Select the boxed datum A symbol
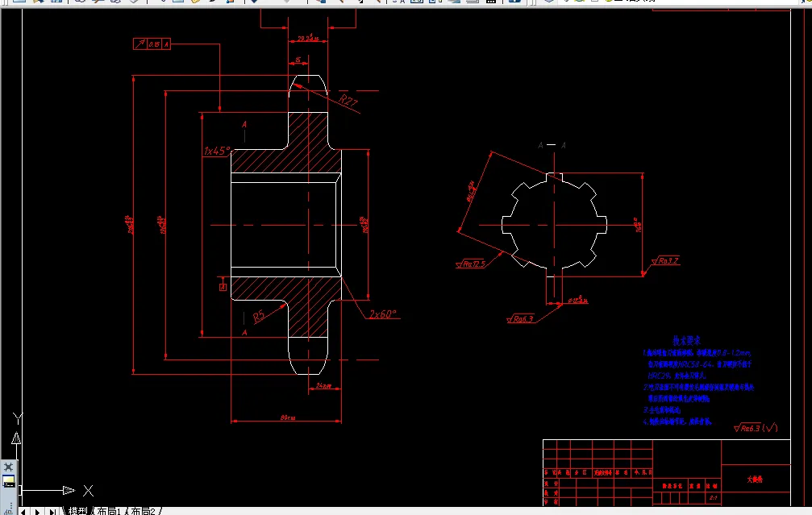 coord(223,287)
